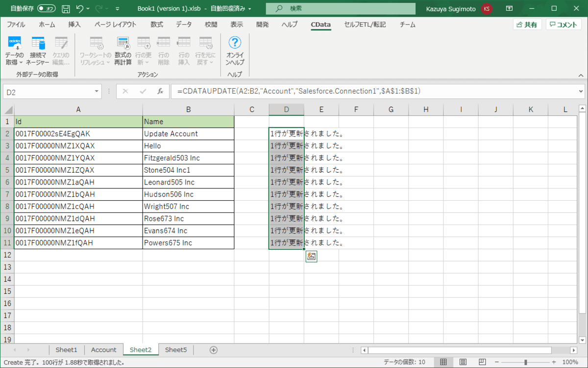Add a new sheet with plus button
The image size is (588, 368).
[x=213, y=350]
